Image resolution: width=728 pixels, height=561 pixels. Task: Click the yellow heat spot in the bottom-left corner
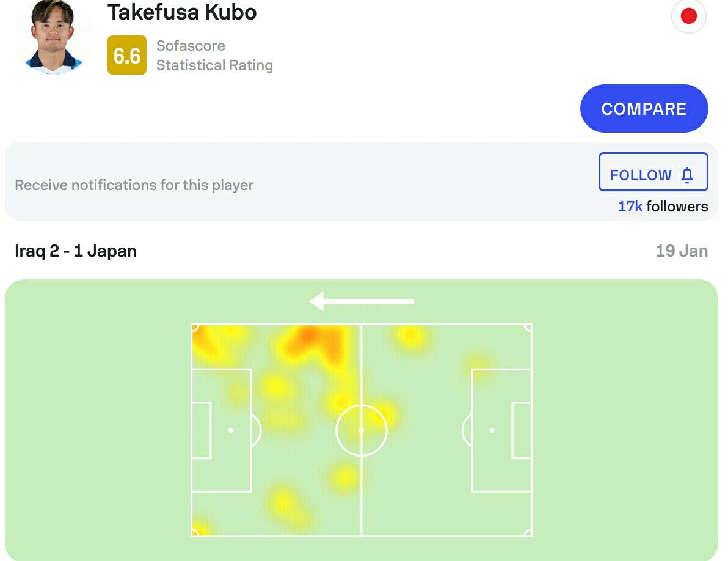[200, 529]
